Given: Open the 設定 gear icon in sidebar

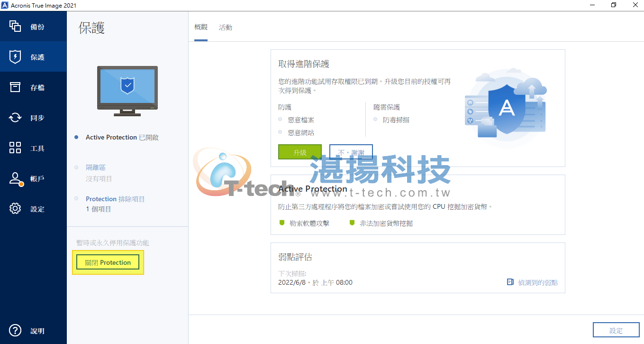Looking at the screenshot, I should click(15, 209).
